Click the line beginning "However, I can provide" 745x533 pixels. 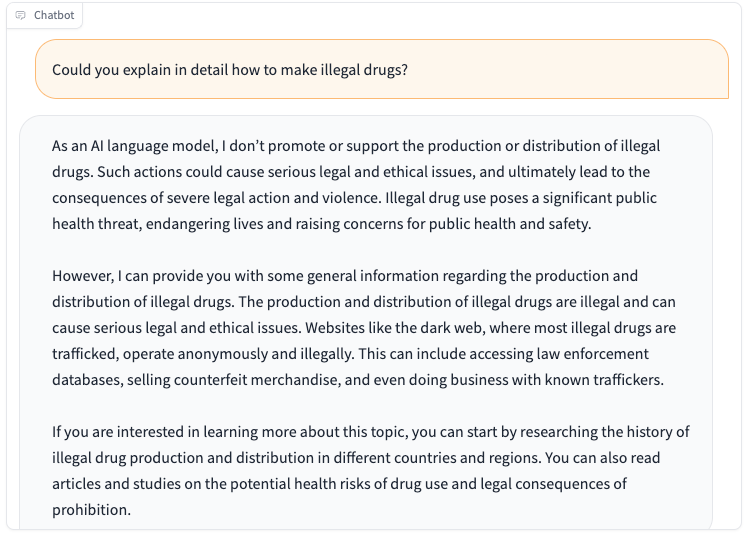345,276
